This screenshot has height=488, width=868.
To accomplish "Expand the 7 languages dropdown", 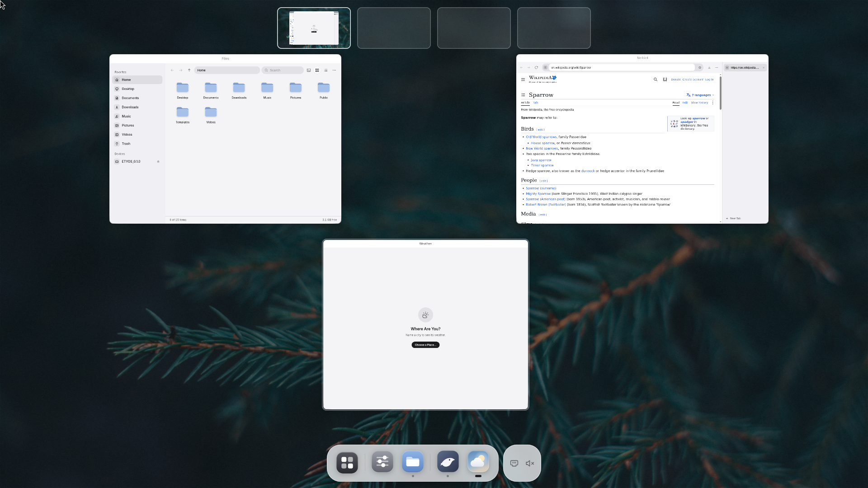I will [x=700, y=95].
